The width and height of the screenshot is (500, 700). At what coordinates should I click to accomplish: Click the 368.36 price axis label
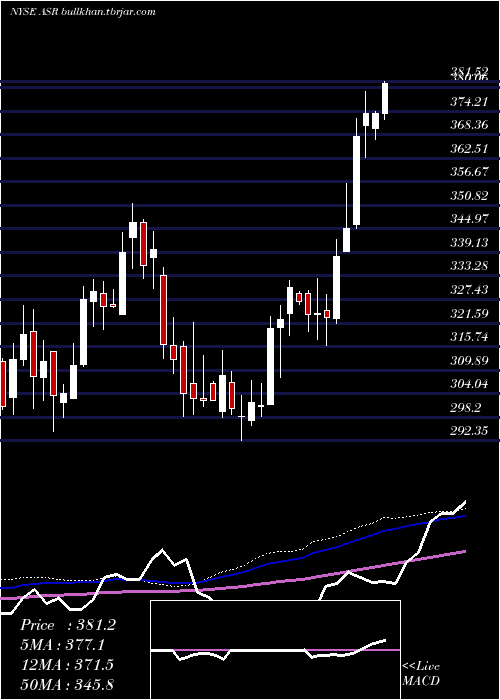pyautogui.click(x=469, y=125)
